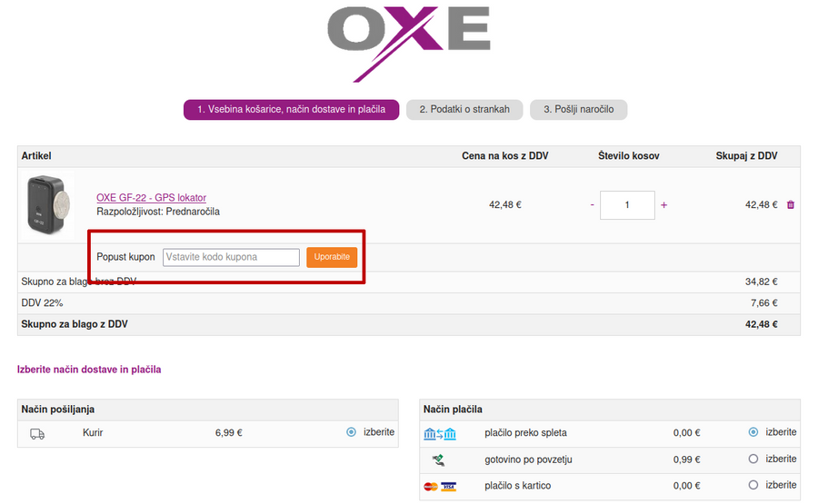
Task: Go to the Pošlji naročilo step
Action: pyautogui.click(x=578, y=110)
